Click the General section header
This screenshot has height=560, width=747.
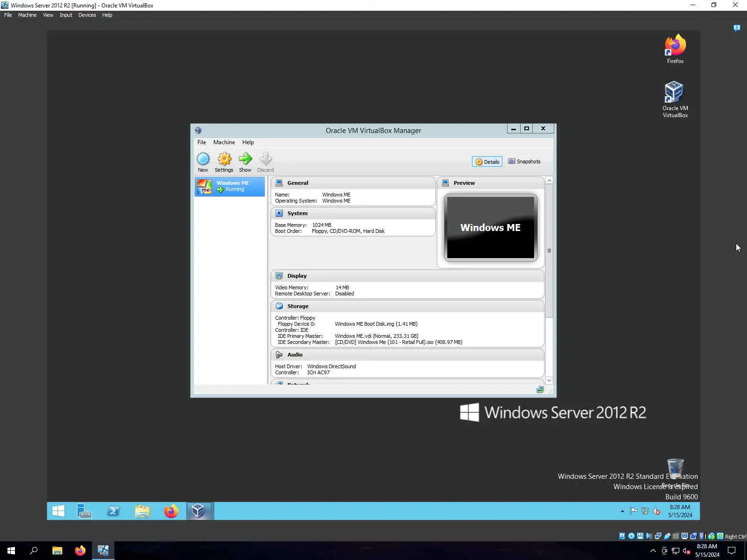[353, 183]
